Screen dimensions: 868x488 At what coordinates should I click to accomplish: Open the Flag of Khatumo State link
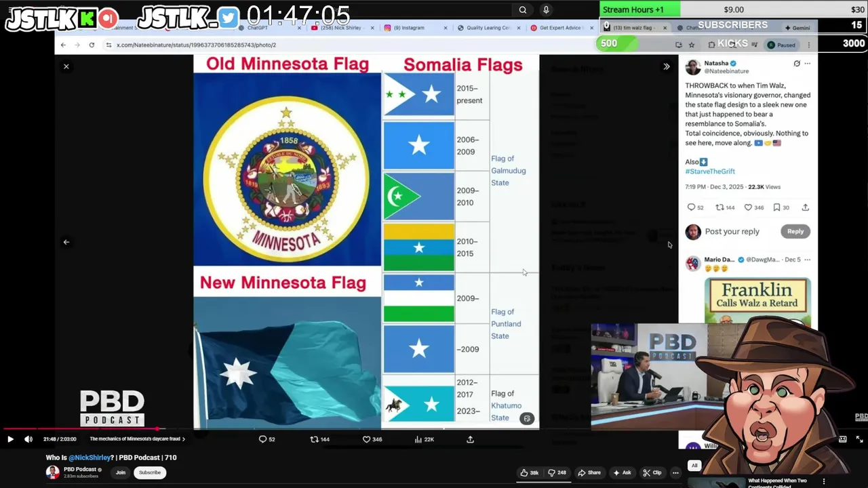506,405
